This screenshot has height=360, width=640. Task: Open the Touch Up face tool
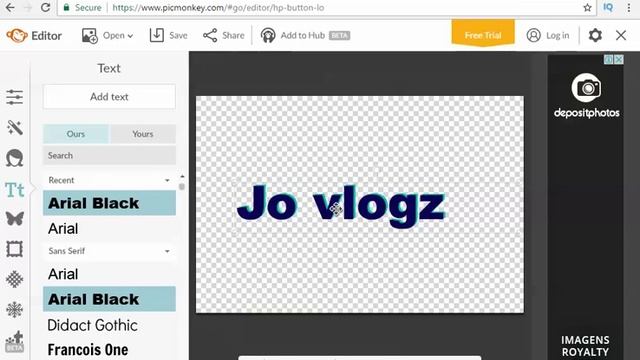[15, 158]
